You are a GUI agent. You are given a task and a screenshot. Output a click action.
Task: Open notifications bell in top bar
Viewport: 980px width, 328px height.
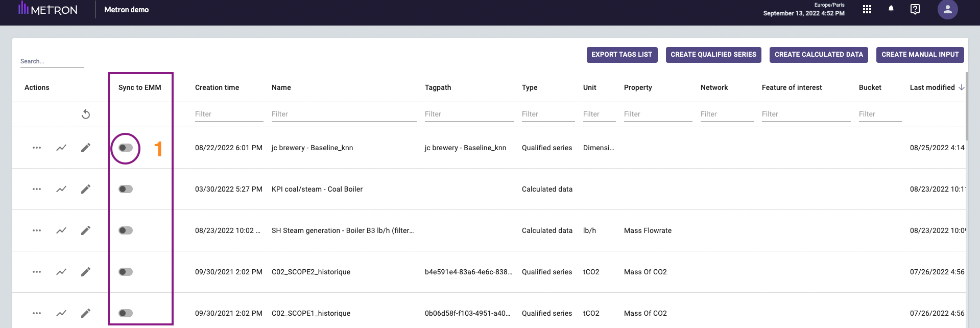(x=891, y=9)
